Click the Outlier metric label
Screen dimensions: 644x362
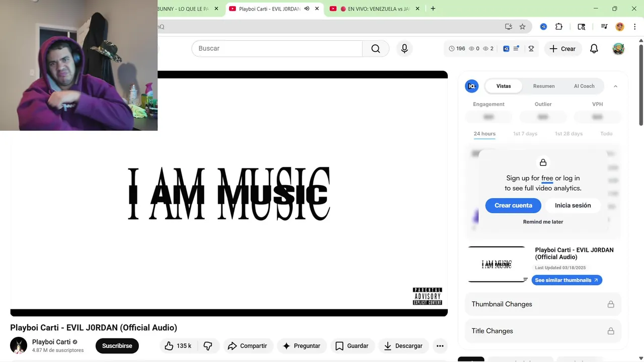click(543, 104)
